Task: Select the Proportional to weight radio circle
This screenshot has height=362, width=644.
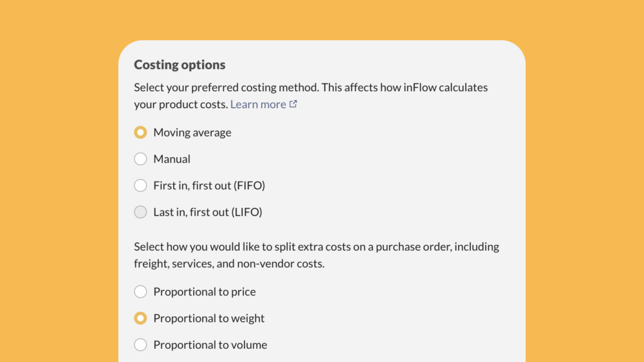Action: (x=140, y=318)
